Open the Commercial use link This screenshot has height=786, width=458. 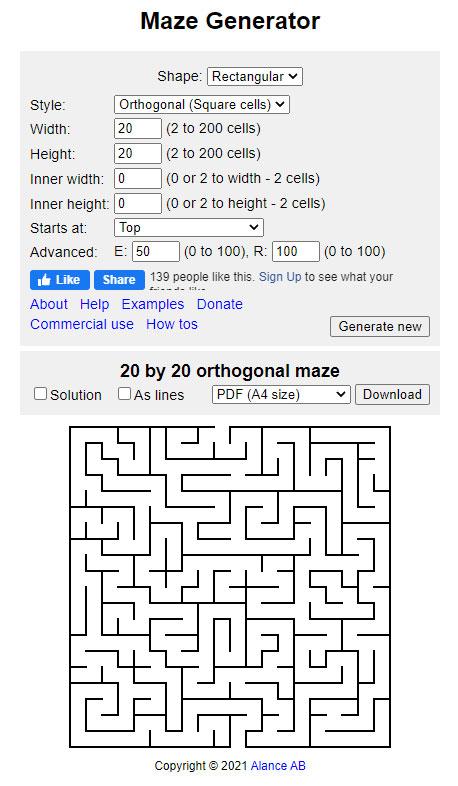(82, 324)
